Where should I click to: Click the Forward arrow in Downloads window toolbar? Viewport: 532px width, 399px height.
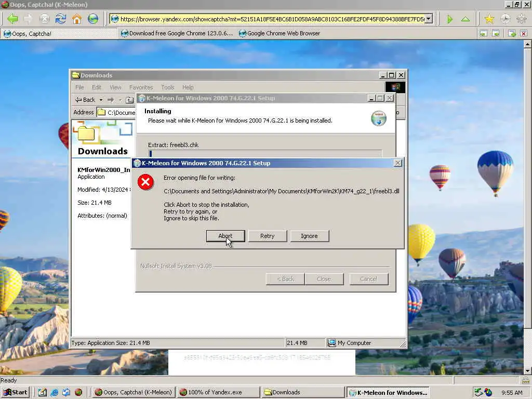(x=110, y=100)
